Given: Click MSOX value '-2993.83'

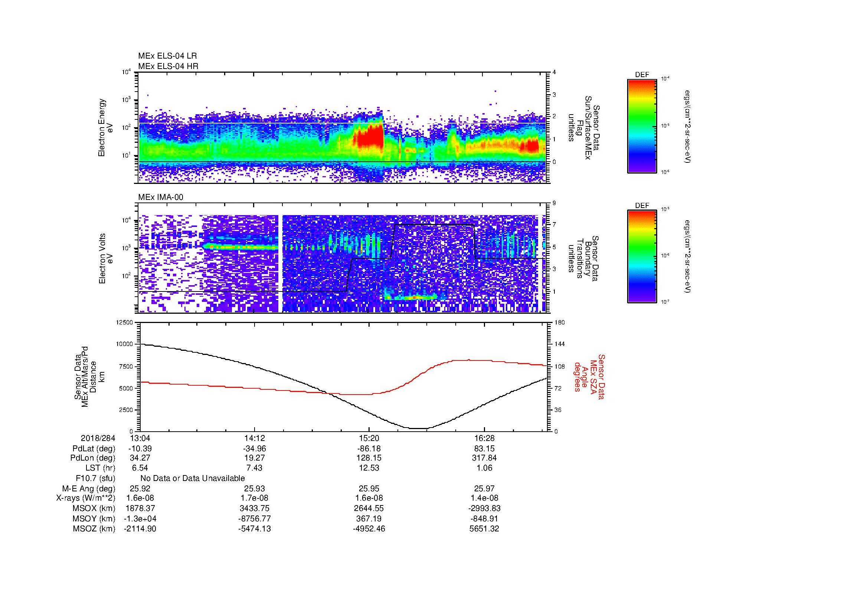Looking at the screenshot, I should [x=484, y=509].
